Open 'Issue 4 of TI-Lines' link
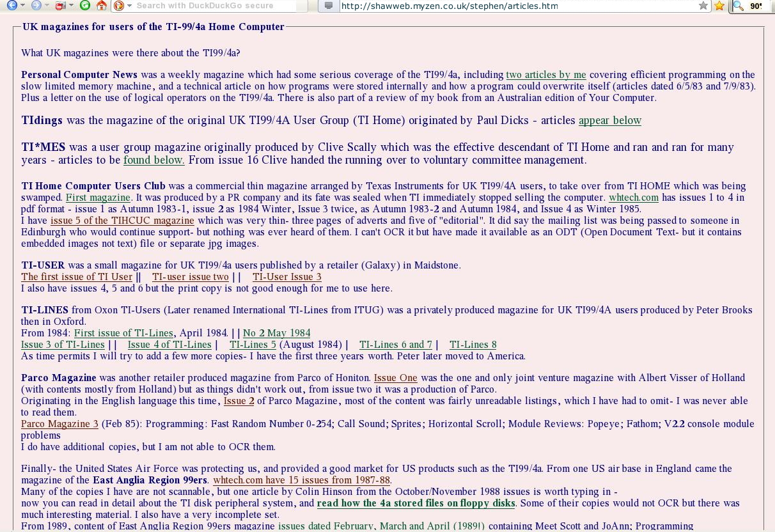Screen dimensions: 775x532 click(169, 345)
